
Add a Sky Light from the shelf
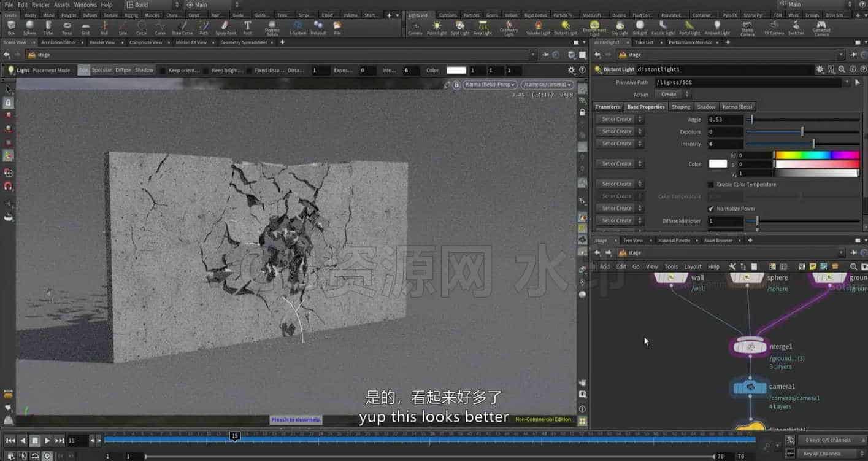click(x=620, y=28)
